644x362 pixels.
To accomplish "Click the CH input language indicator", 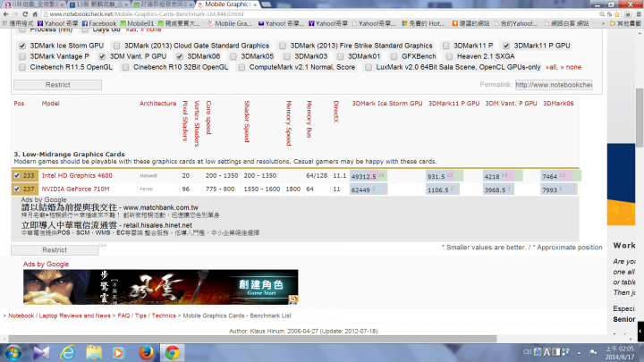I will tap(528, 352).
